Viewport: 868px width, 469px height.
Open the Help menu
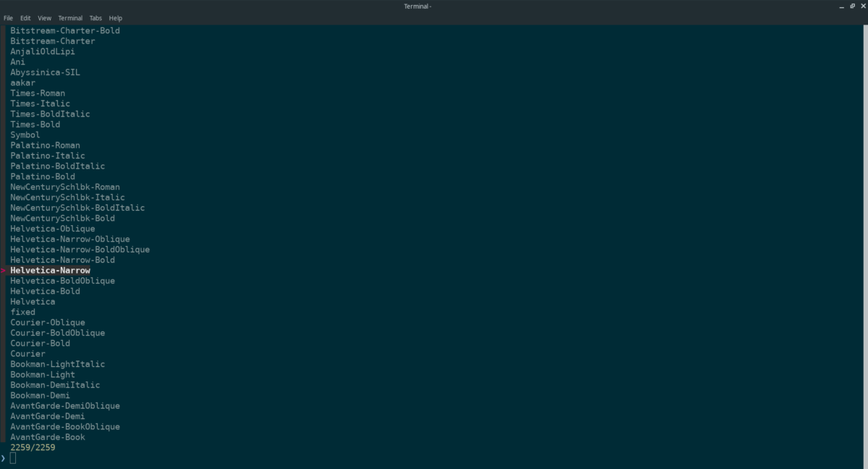point(114,18)
